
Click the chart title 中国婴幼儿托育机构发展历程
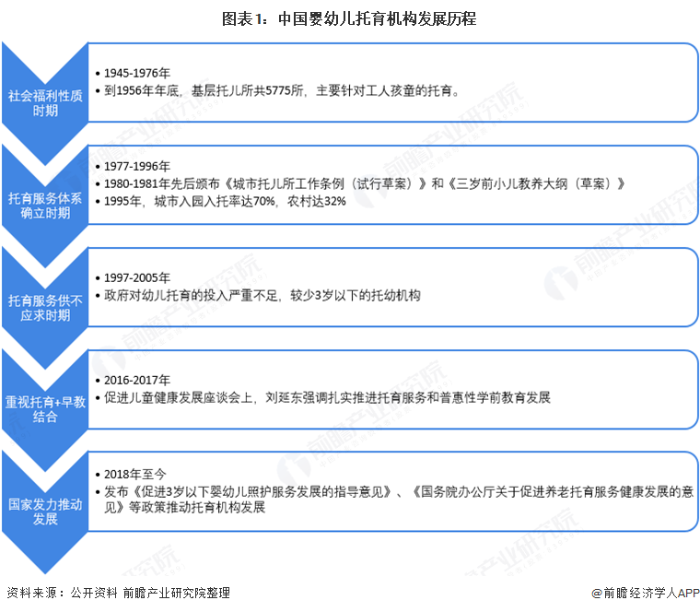pos(349,18)
